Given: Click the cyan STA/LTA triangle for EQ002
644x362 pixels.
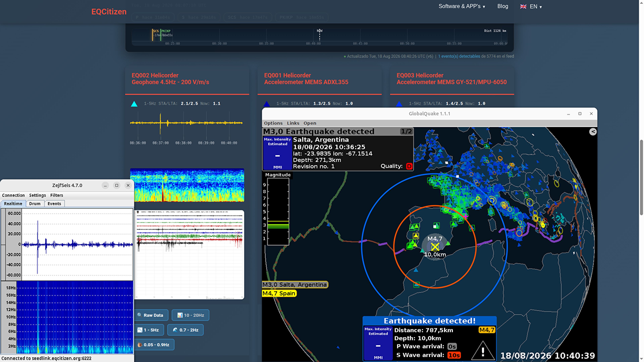Looking at the screenshot, I should coord(134,104).
